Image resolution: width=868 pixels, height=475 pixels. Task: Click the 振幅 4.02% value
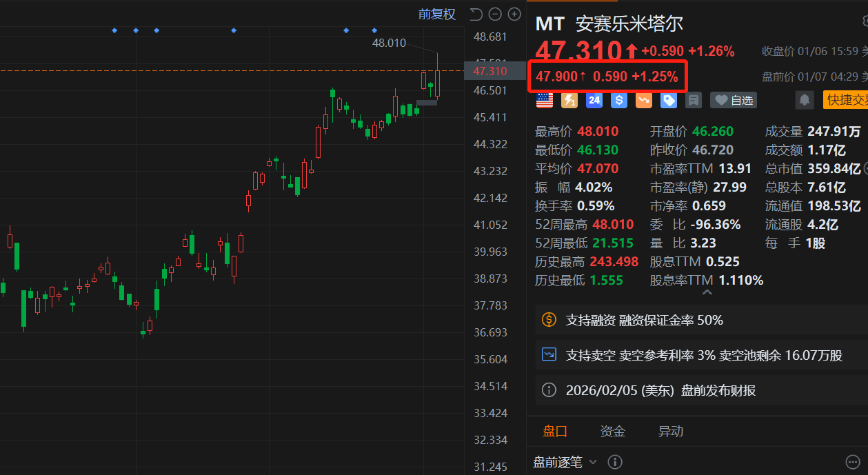click(x=594, y=187)
